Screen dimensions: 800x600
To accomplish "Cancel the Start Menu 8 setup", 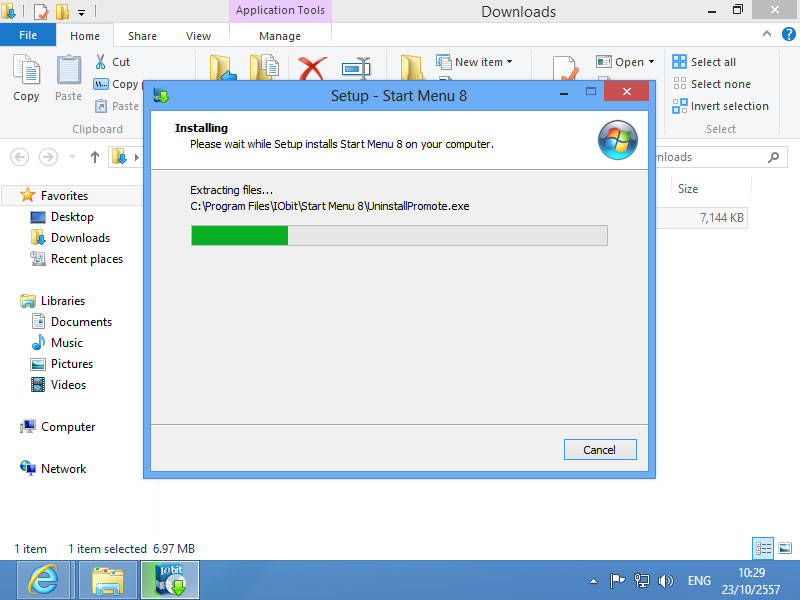I will 600,449.
